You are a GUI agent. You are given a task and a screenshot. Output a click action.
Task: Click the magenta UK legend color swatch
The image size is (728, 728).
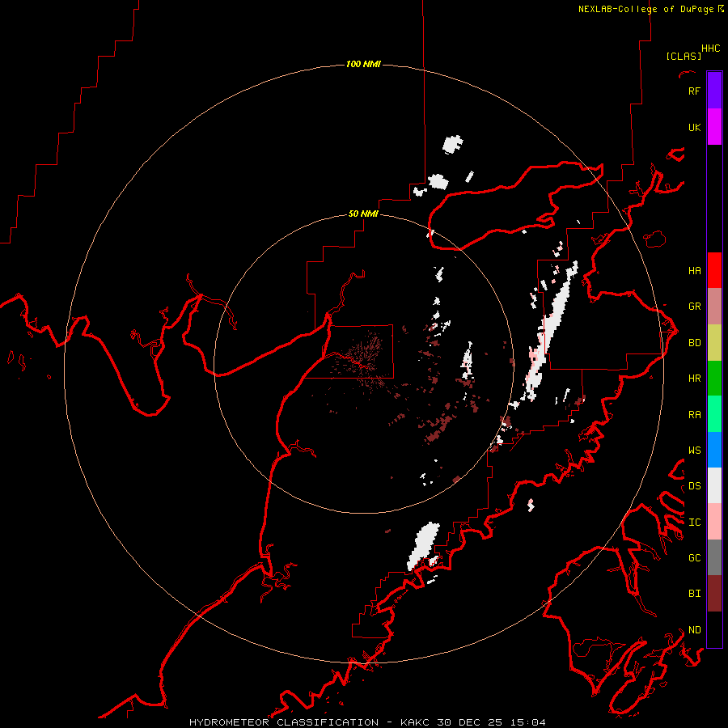tap(714, 127)
